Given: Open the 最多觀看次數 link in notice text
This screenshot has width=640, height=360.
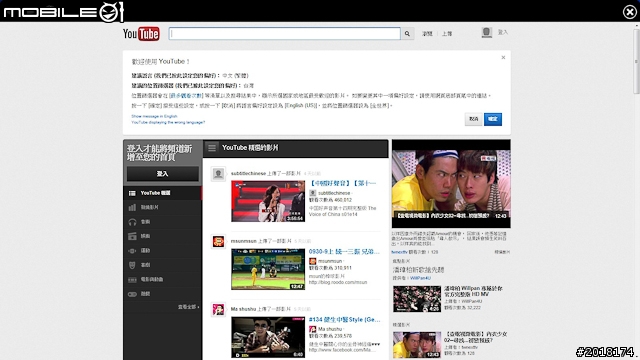Looking at the screenshot, I should 187,96.
